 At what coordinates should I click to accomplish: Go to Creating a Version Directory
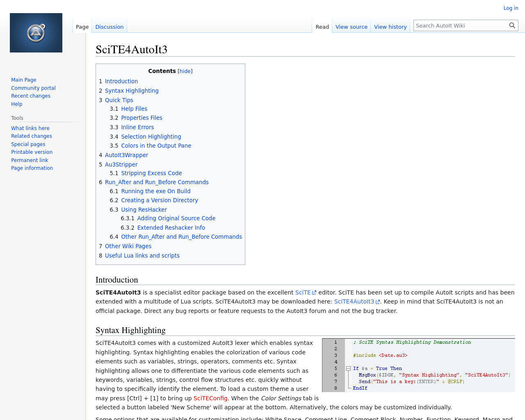160,200
